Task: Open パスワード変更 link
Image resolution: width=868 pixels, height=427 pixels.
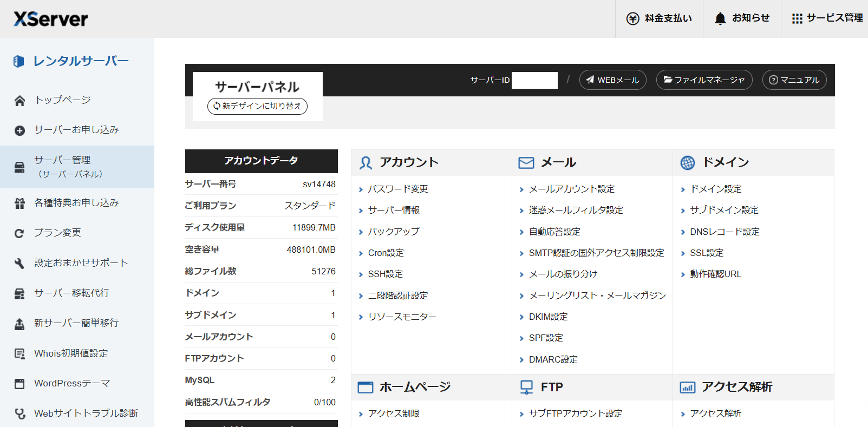Action: coord(398,189)
